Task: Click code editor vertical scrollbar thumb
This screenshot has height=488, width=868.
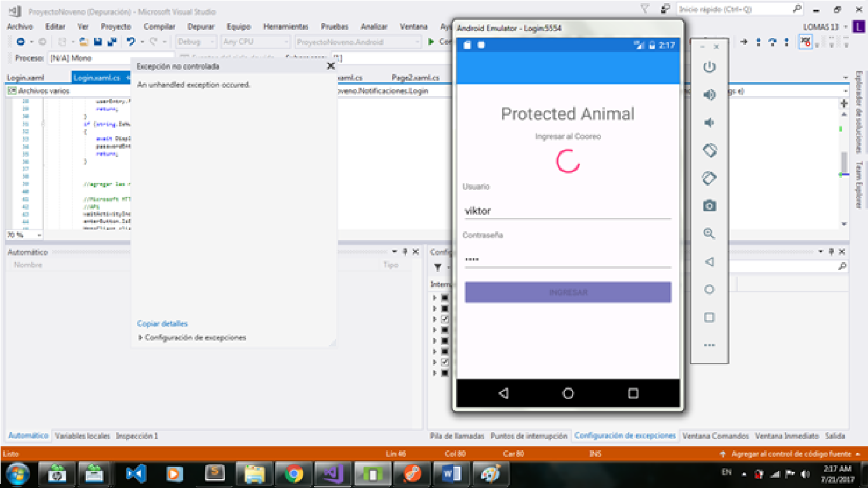Action: (x=844, y=163)
